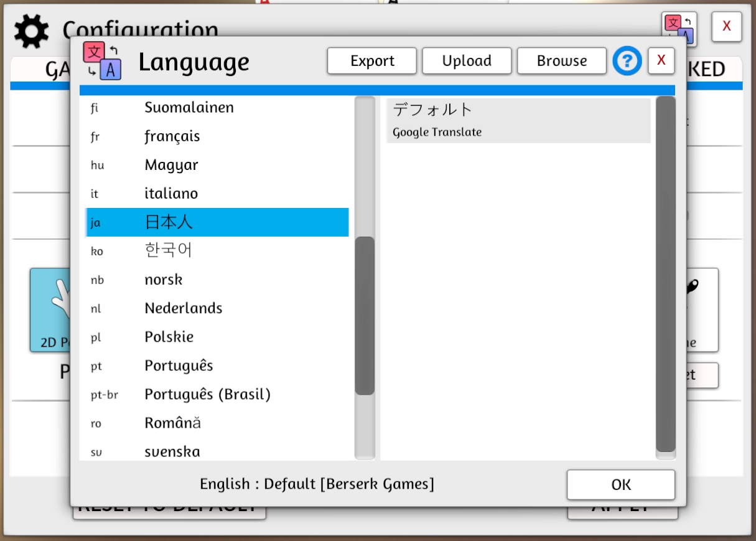Confirm language selection with OK button
The height and width of the screenshot is (541, 756).
click(x=620, y=484)
